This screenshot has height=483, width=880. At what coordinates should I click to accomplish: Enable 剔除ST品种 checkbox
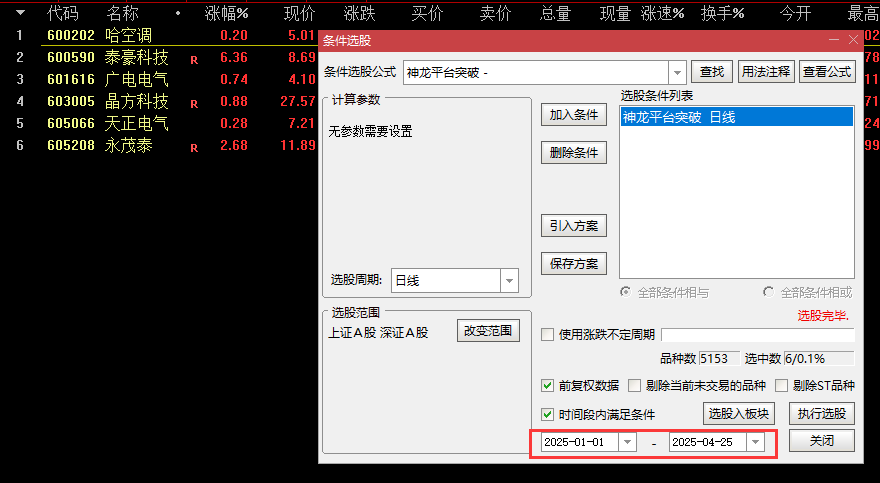[x=781, y=385]
